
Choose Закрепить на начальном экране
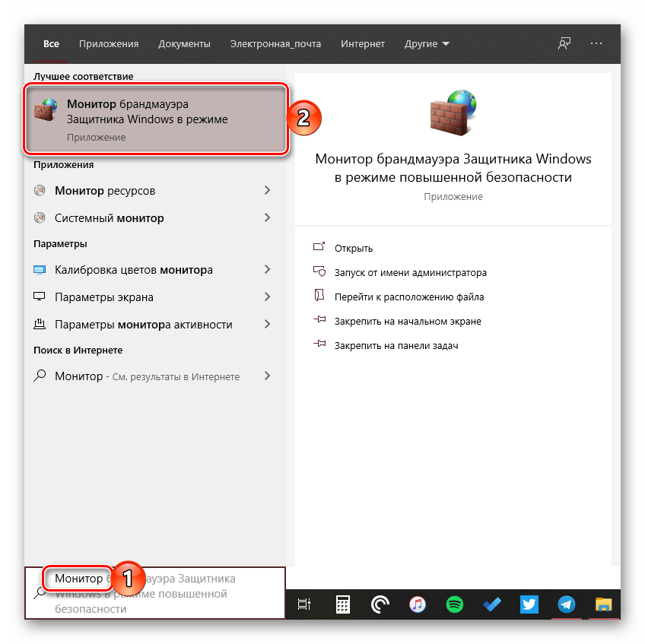408,321
